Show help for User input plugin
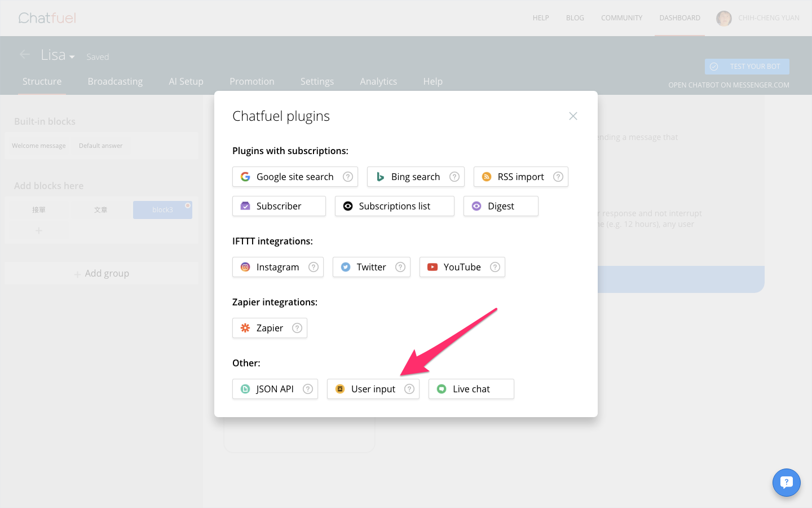This screenshot has width=812, height=508. coord(409,389)
